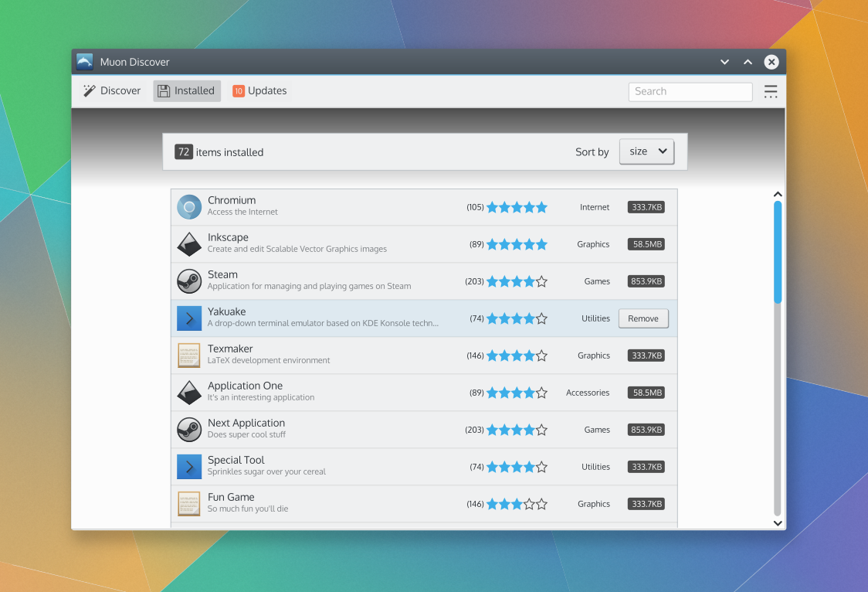This screenshot has height=592, width=868.
Task: Click the Texmaker app icon
Action: point(189,356)
